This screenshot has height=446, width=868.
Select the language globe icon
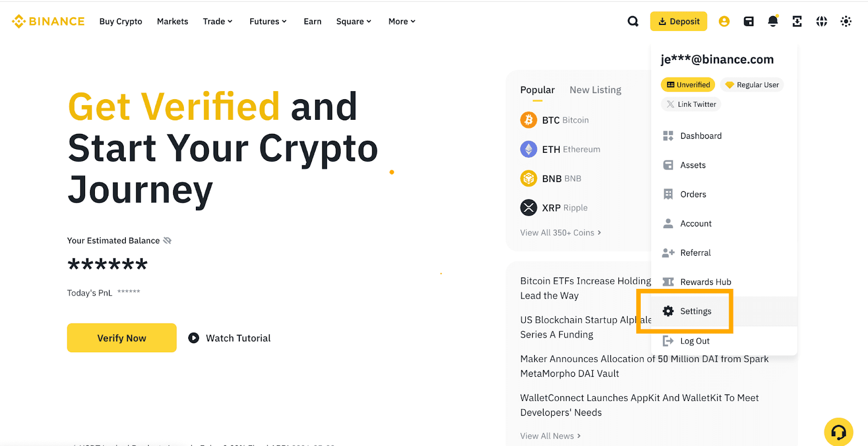click(x=821, y=21)
